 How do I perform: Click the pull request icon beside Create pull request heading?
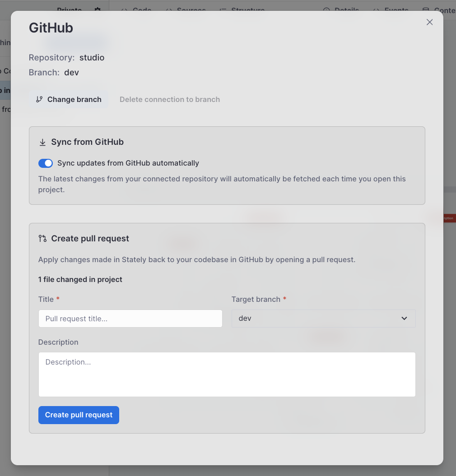[x=42, y=238]
